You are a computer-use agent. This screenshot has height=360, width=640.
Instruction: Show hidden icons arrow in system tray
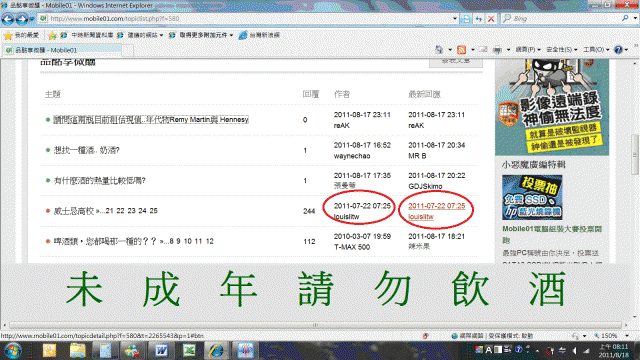[537, 351]
